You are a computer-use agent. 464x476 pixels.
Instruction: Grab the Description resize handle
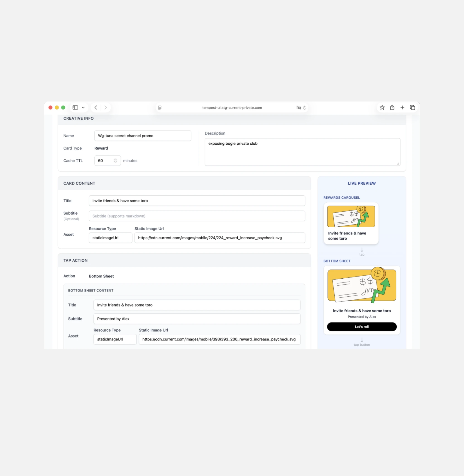click(x=398, y=163)
